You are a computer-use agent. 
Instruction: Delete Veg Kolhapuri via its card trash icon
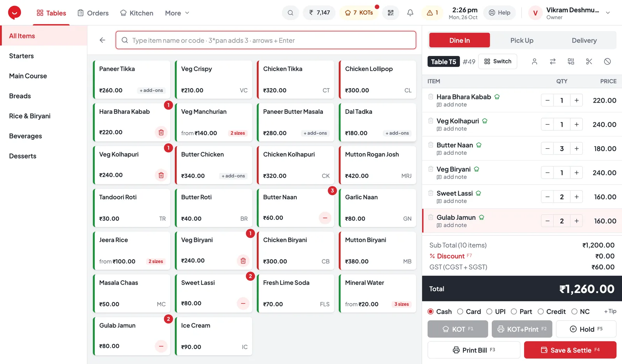tap(161, 175)
